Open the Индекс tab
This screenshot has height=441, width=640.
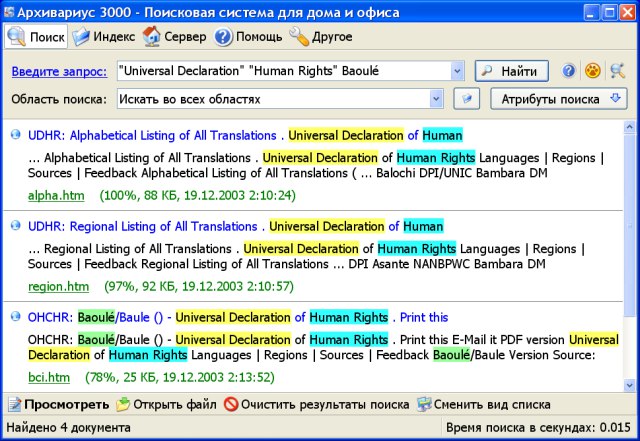(104, 37)
